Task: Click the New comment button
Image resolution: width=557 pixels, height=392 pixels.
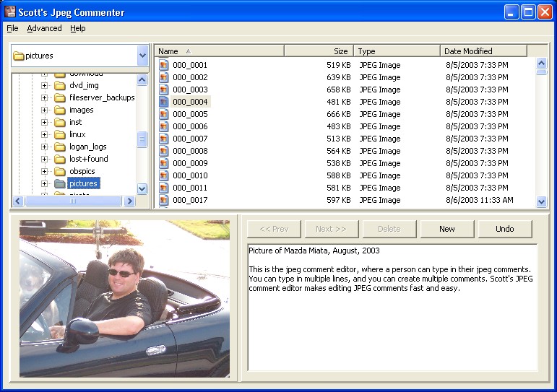Action: [x=447, y=229]
